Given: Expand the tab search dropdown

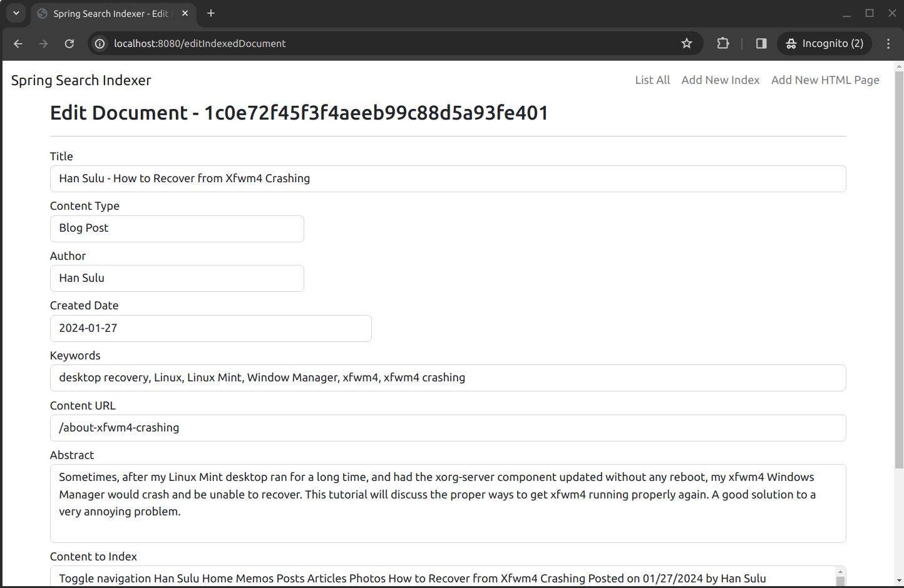Looking at the screenshot, I should (16, 13).
